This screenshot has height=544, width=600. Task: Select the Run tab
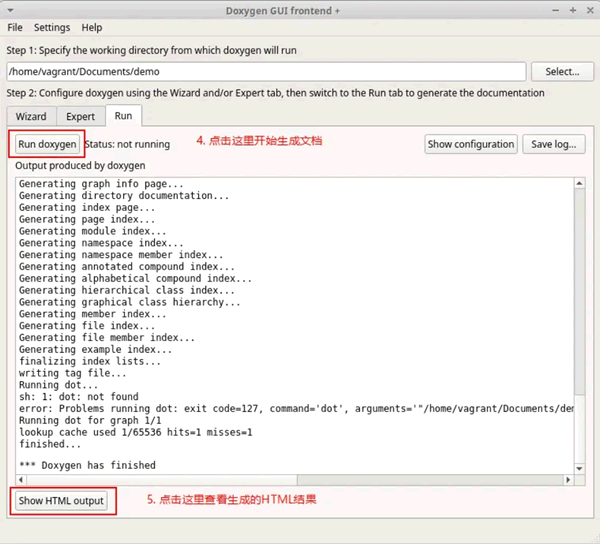123,116
